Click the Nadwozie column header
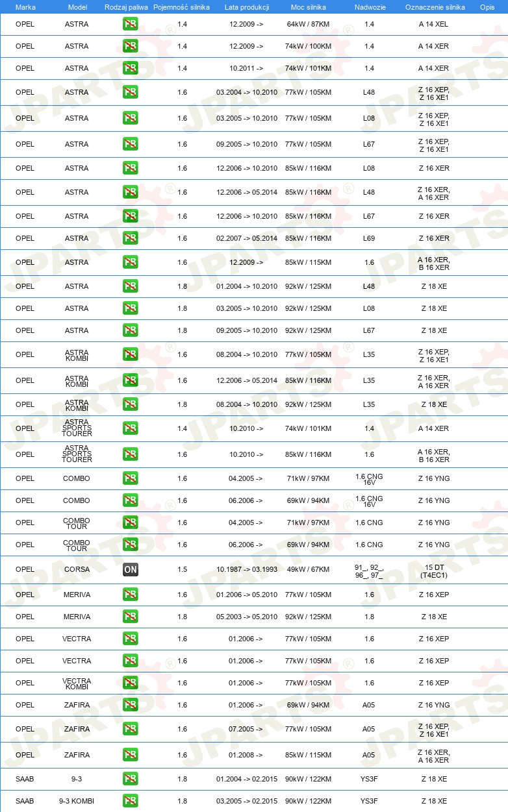The width and height of the screenshot is (508, 812). pyautogui.click(x=369, y=7)
